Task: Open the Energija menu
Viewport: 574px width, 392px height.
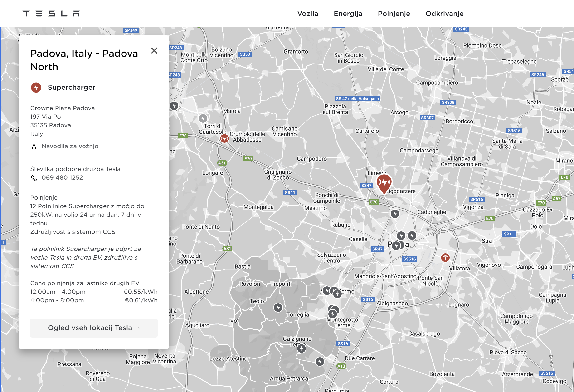Action: pos(348,14)
